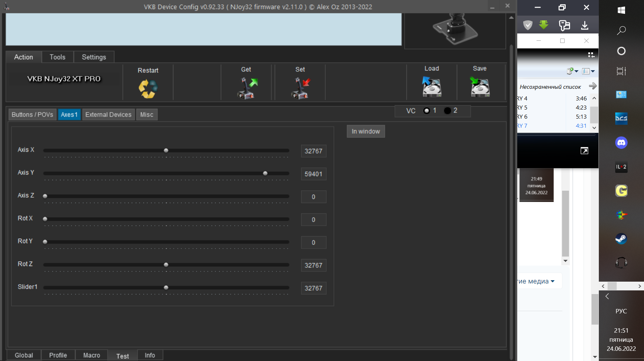The width and height of the screenshot is (644, 361).
Task: Switch to the Profile bottom tab
Action: click(x=58, y=355)
